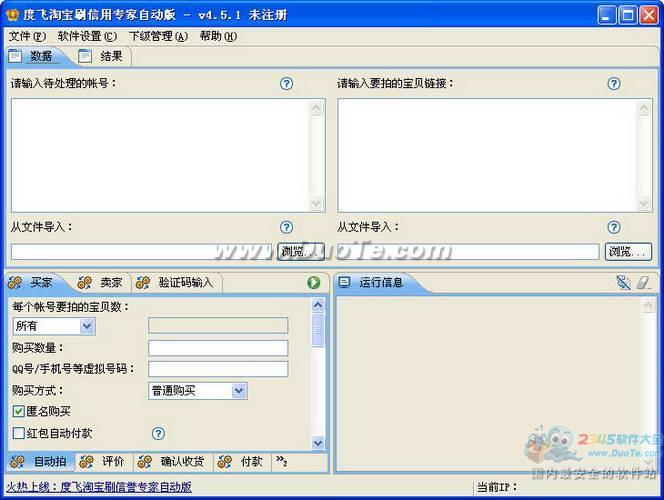Click the right file import path field
The height and width of the screenshot is (500, 664).
[468, 252]
